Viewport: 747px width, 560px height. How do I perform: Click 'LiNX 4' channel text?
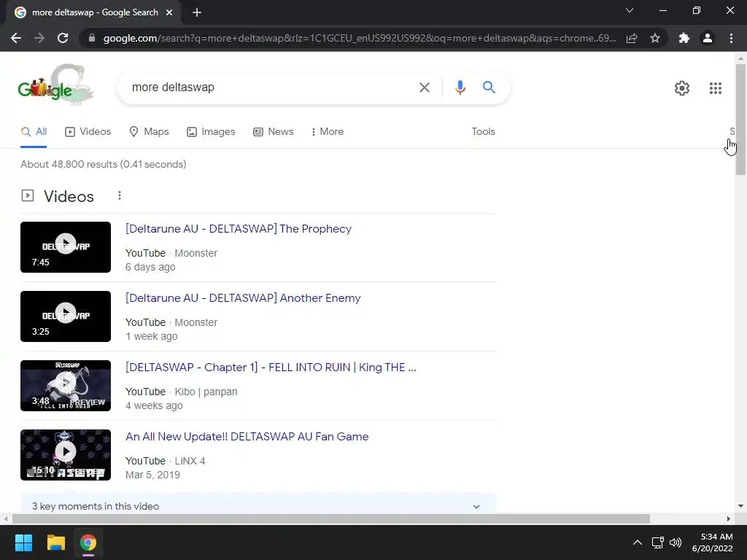[x=190, y=461]
